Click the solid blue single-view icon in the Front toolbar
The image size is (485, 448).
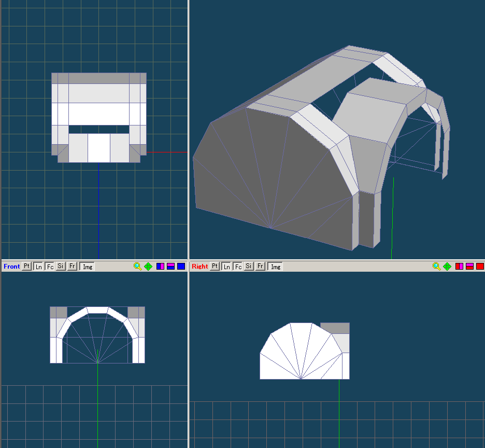click(x=181, y=267)
